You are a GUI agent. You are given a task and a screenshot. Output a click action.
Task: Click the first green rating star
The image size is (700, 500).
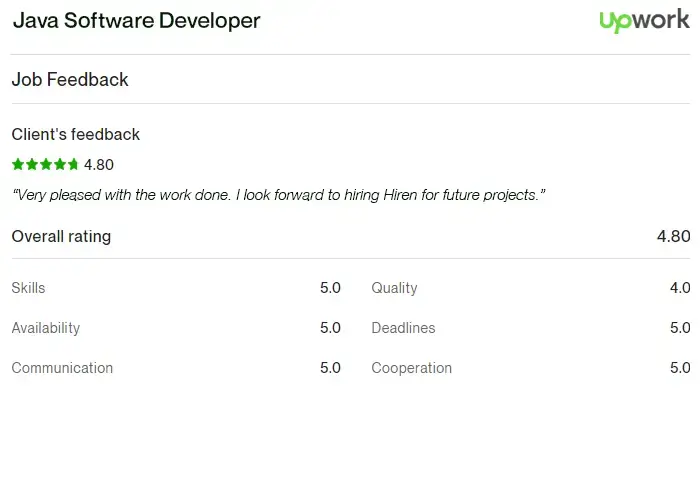[18, 164]
